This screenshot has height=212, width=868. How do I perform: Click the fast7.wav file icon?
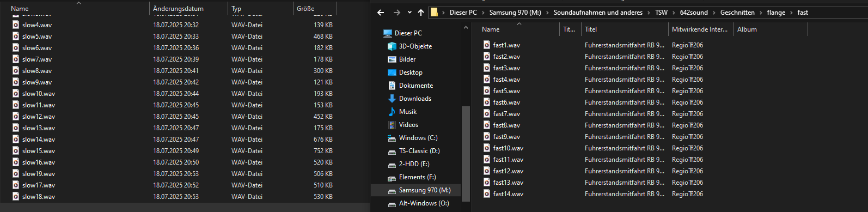tap(486, 114)
